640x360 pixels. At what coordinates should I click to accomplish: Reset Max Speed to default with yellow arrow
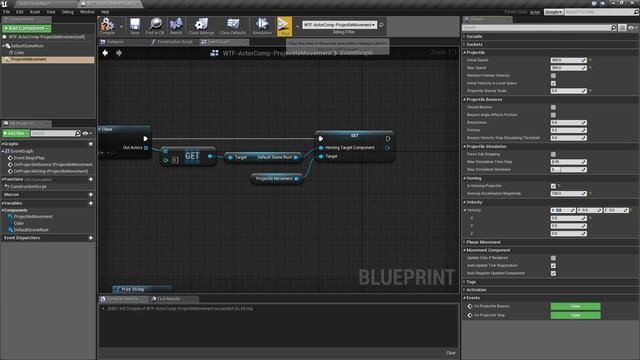pos(590,68)
